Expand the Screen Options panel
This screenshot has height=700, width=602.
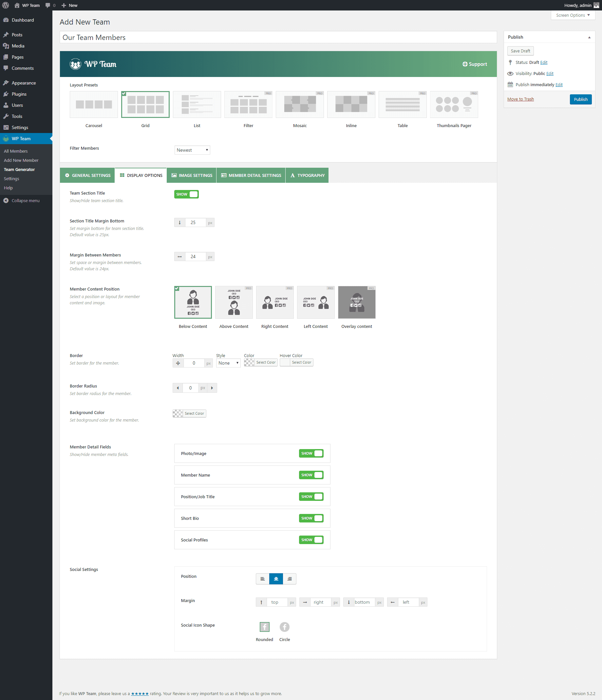573,15
